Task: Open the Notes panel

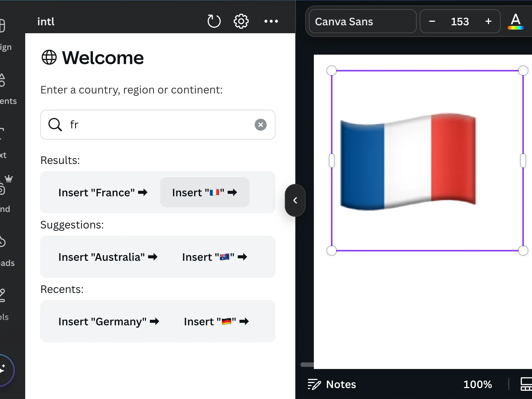Action: [332, 384]
